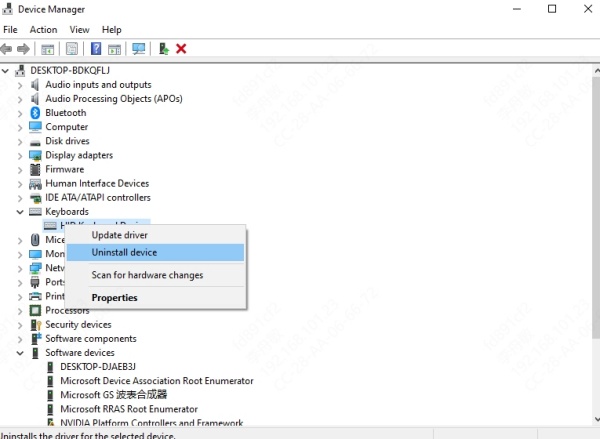Screen dimensions: 600x439
Task: Open the Action menu
Action: click(x=44, y=29)
